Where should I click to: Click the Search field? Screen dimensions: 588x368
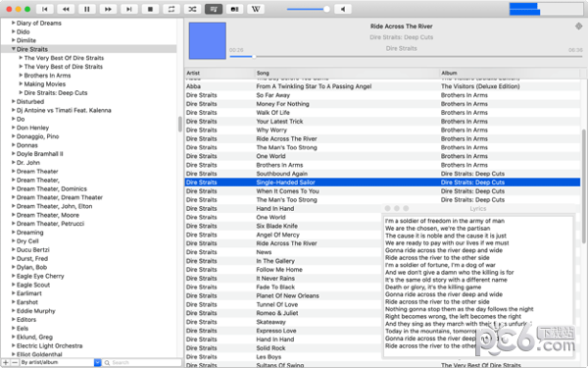(142, 362)
